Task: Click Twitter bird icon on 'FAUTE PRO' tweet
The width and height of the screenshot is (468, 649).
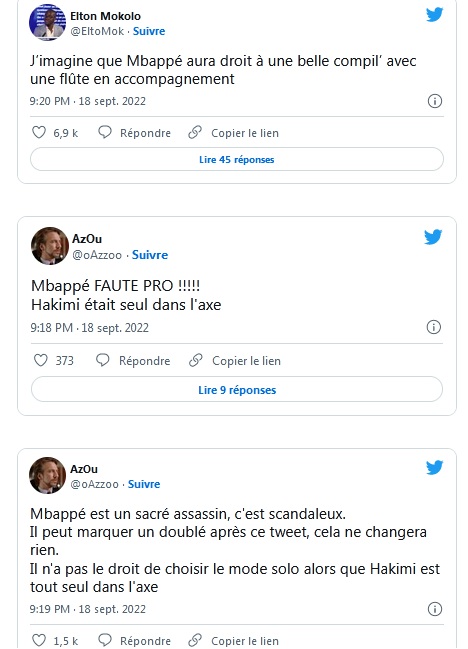Action: pos(433,237)
